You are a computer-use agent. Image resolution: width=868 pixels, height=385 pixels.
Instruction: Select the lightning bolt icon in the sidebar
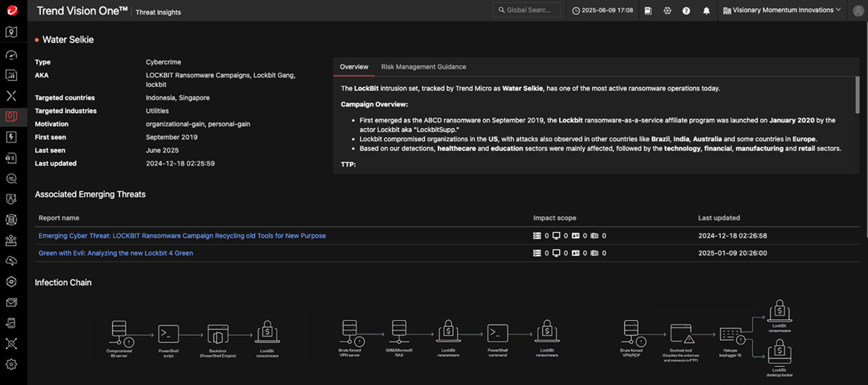click(11, 137)
